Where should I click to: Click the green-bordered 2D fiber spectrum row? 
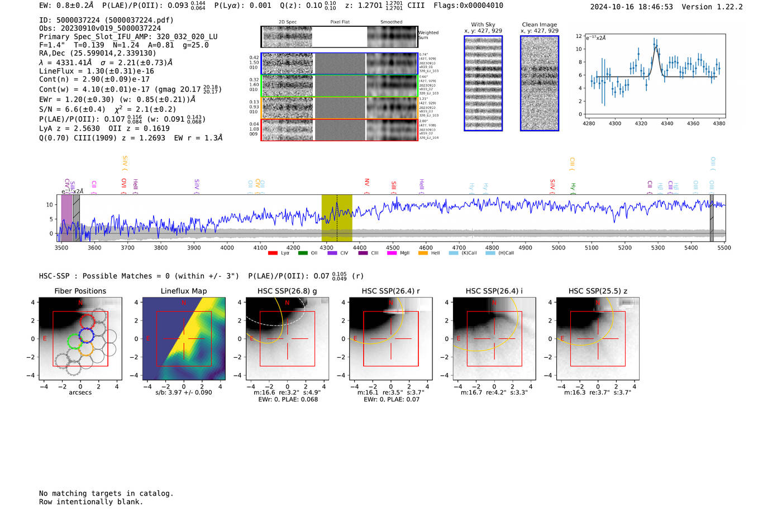coord(339,86)
